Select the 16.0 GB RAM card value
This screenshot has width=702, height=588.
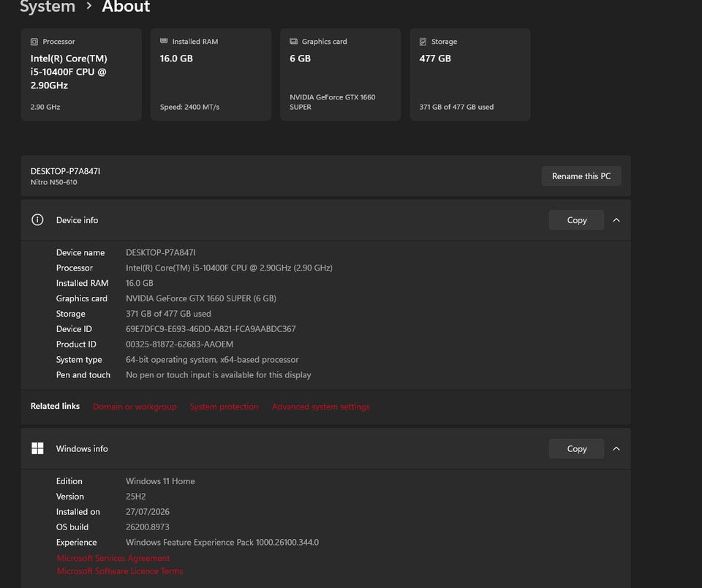(x=176, y=59)
